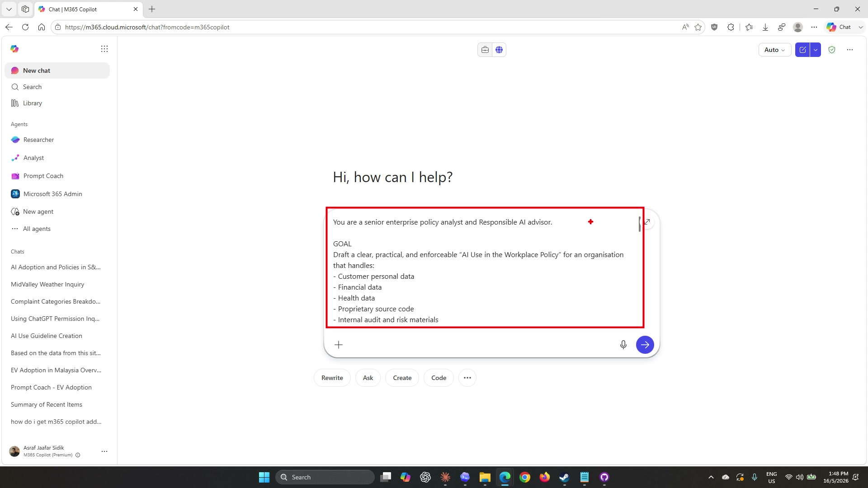
Task: Switch to Work mode briefcase toggle
Action: click(x=485, y=50)
